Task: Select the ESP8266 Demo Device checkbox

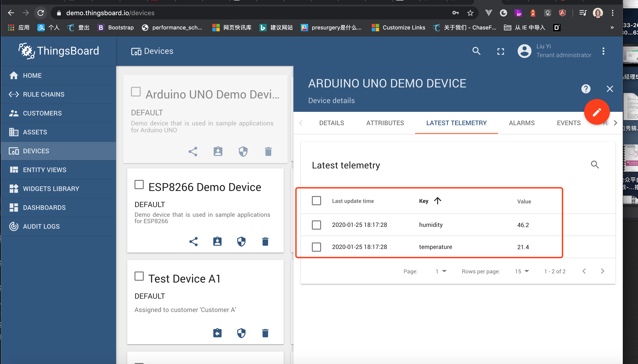Action: [139, 185]
